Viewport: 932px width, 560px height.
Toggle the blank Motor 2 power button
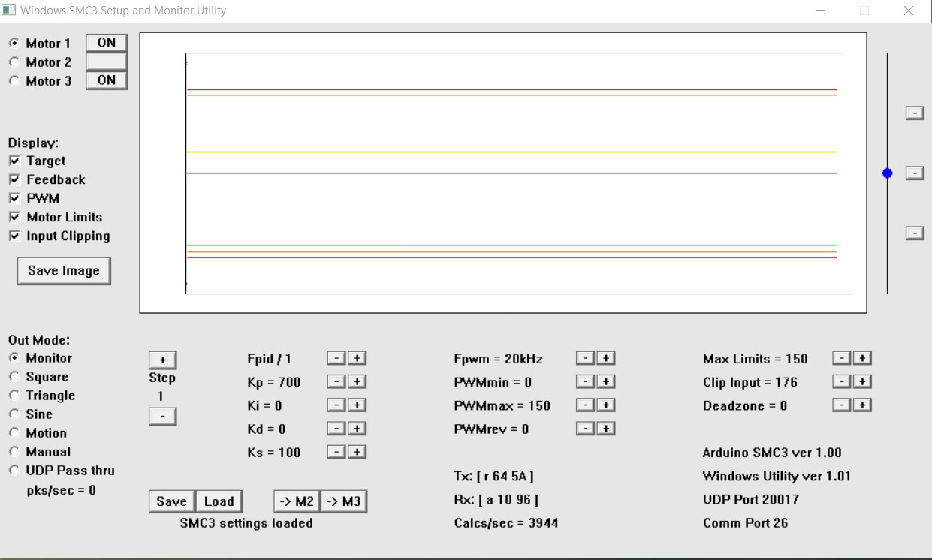(107, 62)
